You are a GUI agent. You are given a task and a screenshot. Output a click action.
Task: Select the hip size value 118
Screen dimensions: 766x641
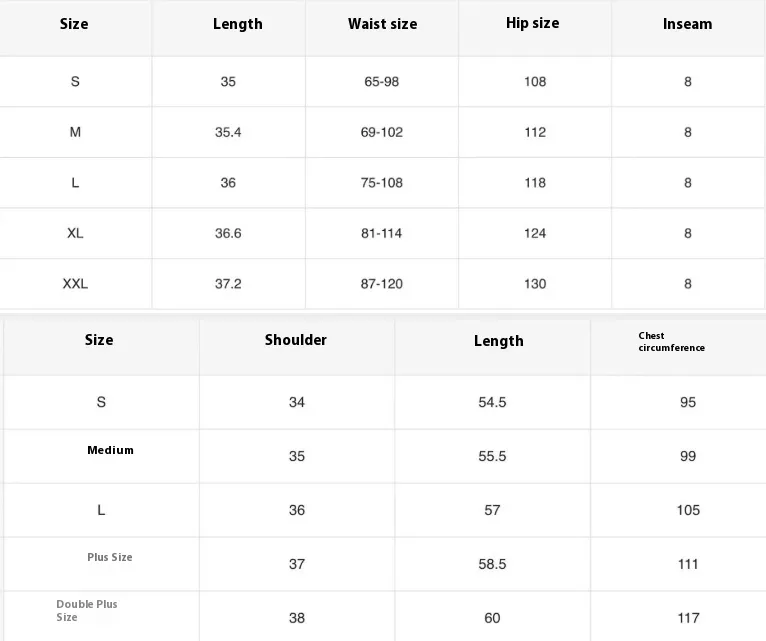point(535,183)
